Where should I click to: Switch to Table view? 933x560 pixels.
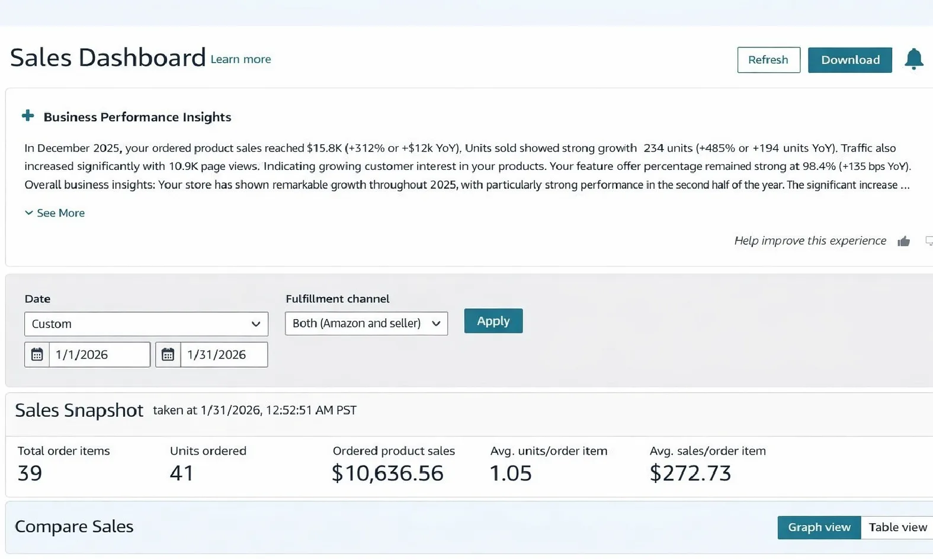point(897,527)
